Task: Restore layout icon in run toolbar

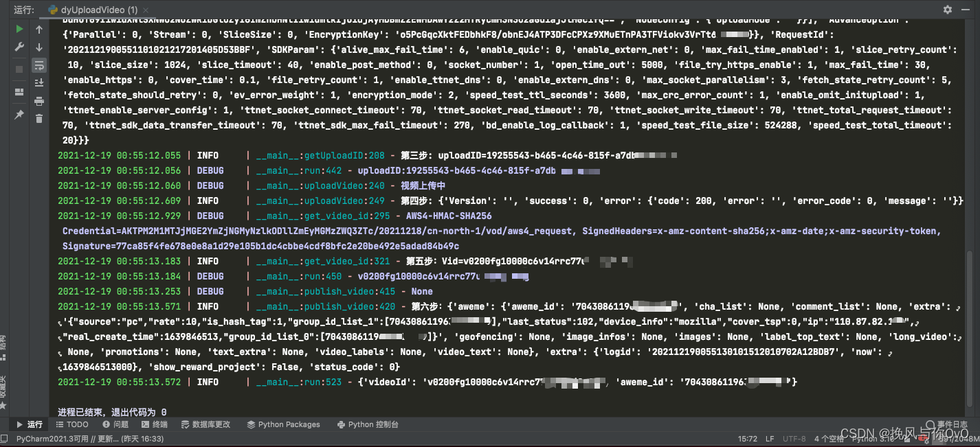Action: click(19, 92)
